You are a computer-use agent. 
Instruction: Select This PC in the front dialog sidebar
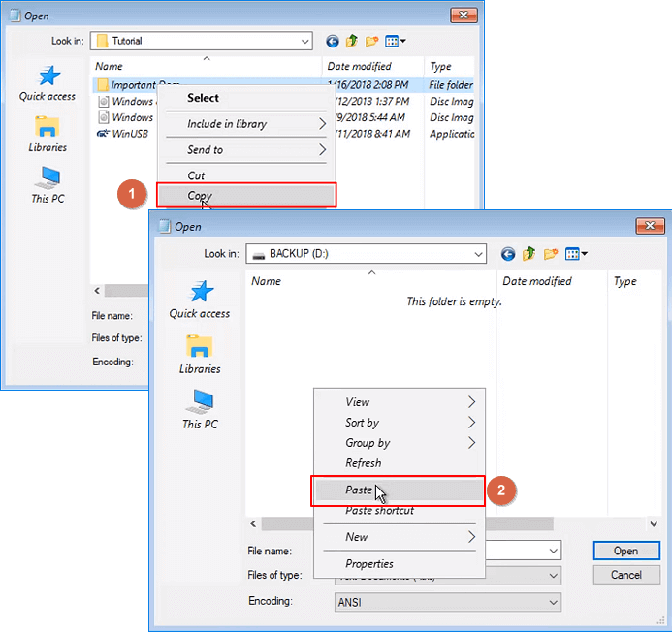pos(199,408)
